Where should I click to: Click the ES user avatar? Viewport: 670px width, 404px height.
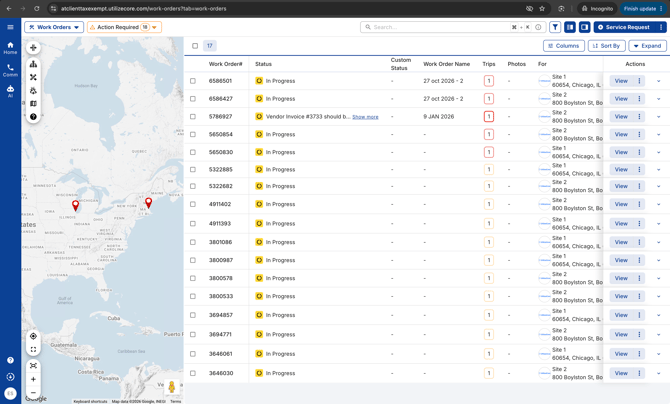[x=10, y=393]
